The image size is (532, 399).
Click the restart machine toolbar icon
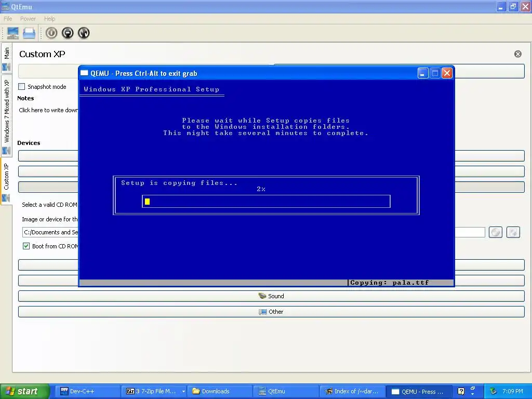[84, 33]
